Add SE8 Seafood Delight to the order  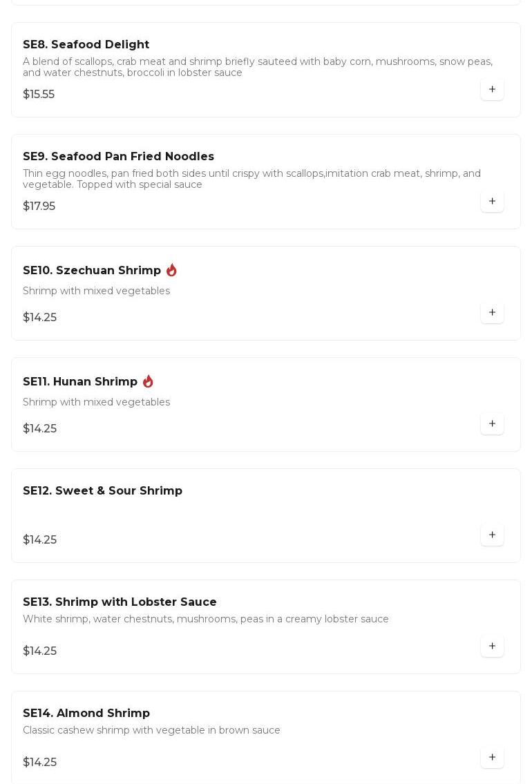[x=492, y=89]
